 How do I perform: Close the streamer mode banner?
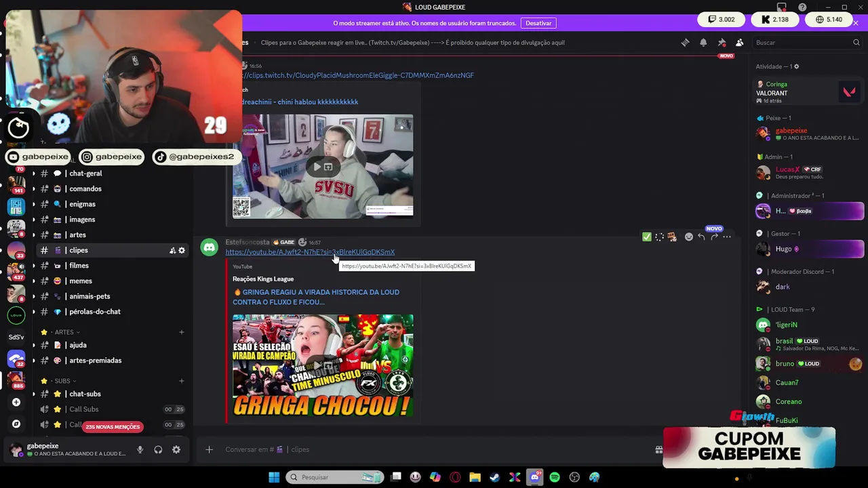point(856,23)
